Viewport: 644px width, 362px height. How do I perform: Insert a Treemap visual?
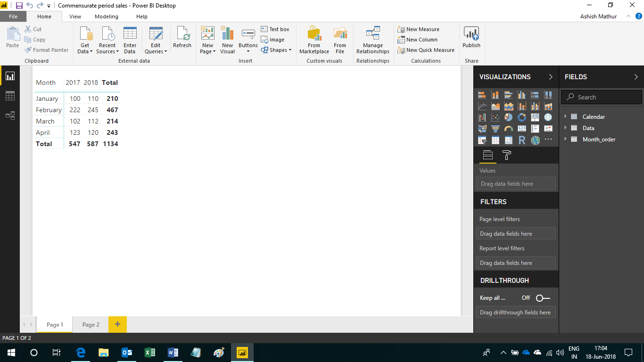click(535, 117)
